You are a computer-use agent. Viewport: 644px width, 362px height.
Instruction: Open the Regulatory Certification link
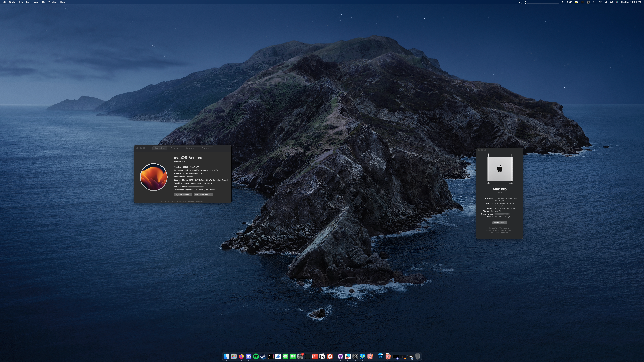coord(499,228)
